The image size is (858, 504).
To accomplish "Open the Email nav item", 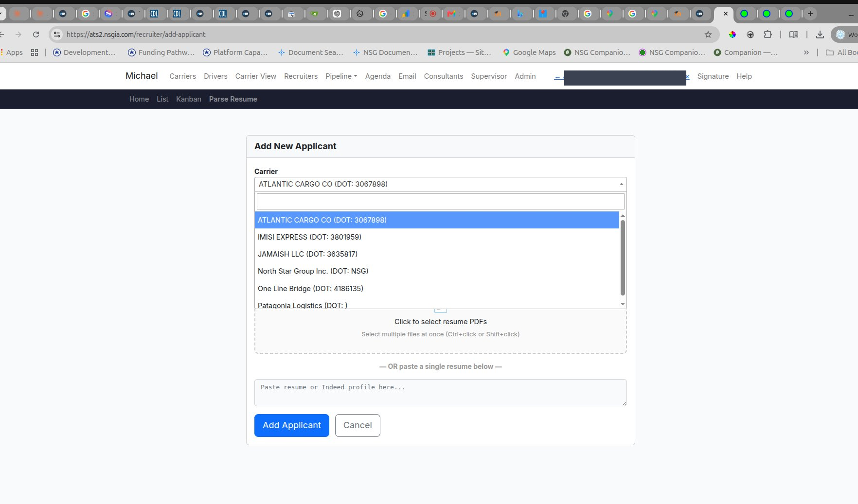I will pos(407,76).
